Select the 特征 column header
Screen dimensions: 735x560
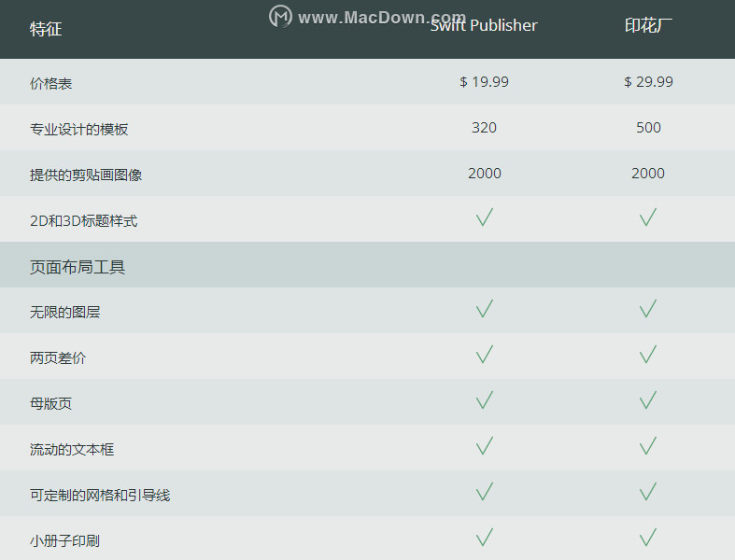(x=46, y=29)
